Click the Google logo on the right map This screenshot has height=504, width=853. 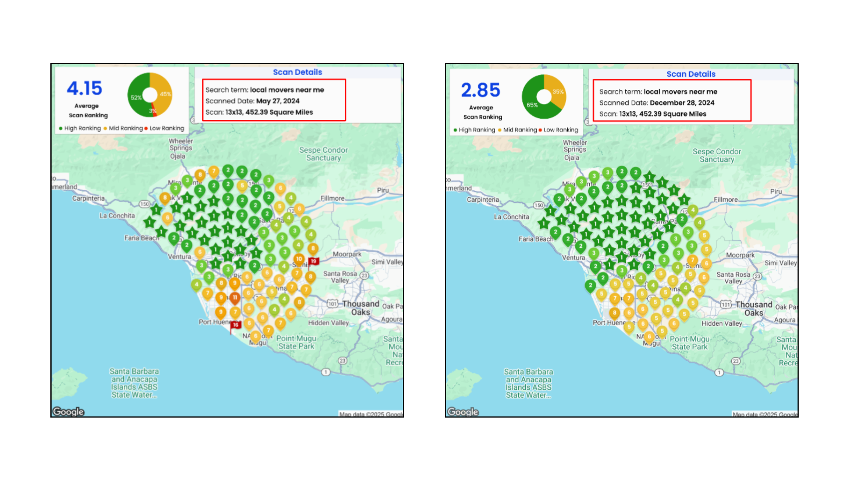[463, 411]
